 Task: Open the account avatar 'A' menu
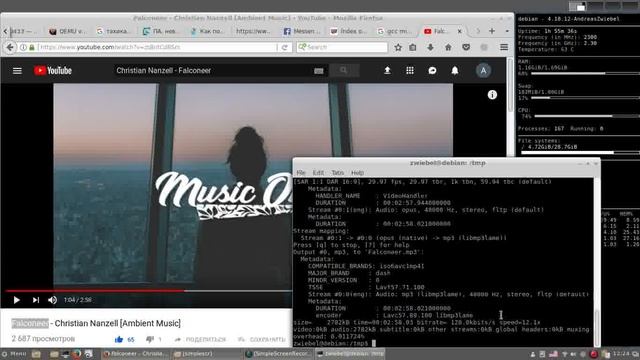point(483,71)
